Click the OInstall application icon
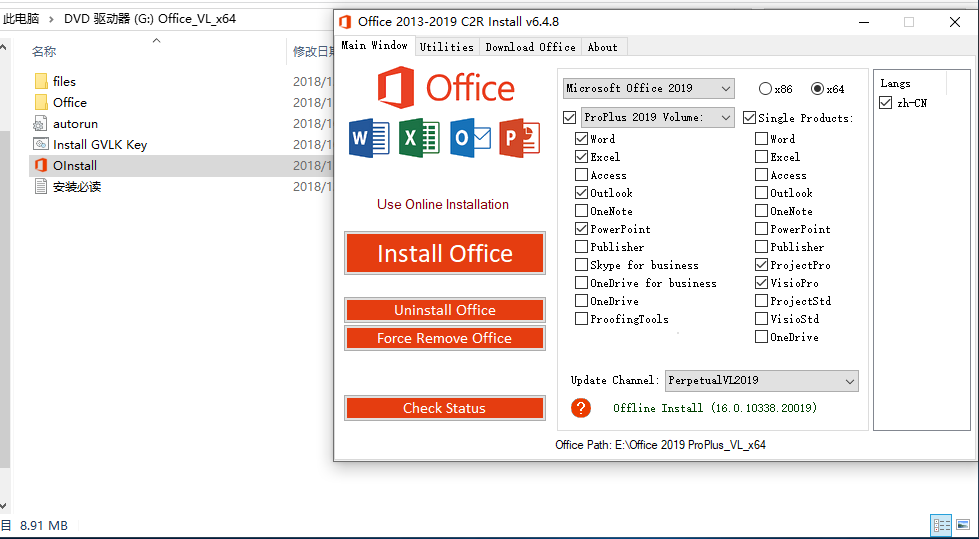The image size is (979, 539). point(41,166)
